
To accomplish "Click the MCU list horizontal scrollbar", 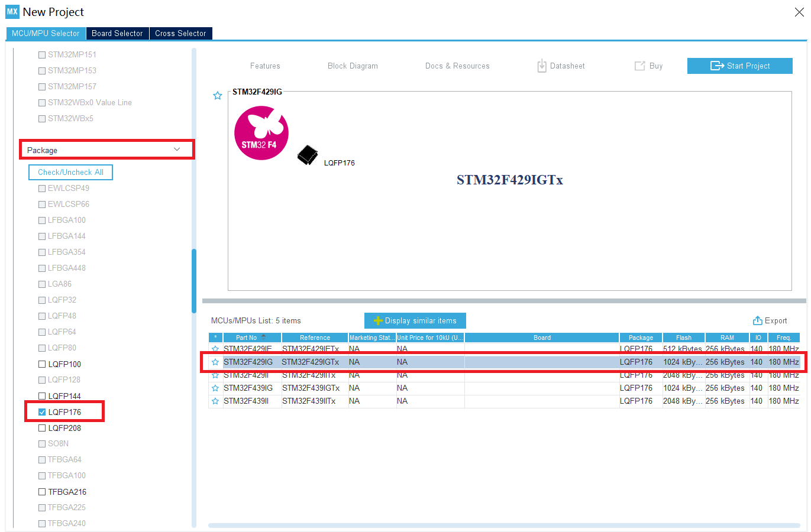I will 504,525.
